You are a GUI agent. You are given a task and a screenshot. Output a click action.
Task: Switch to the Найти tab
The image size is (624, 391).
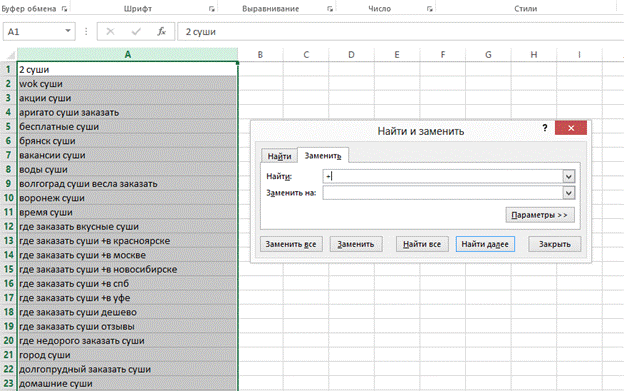tap(279, 156)
